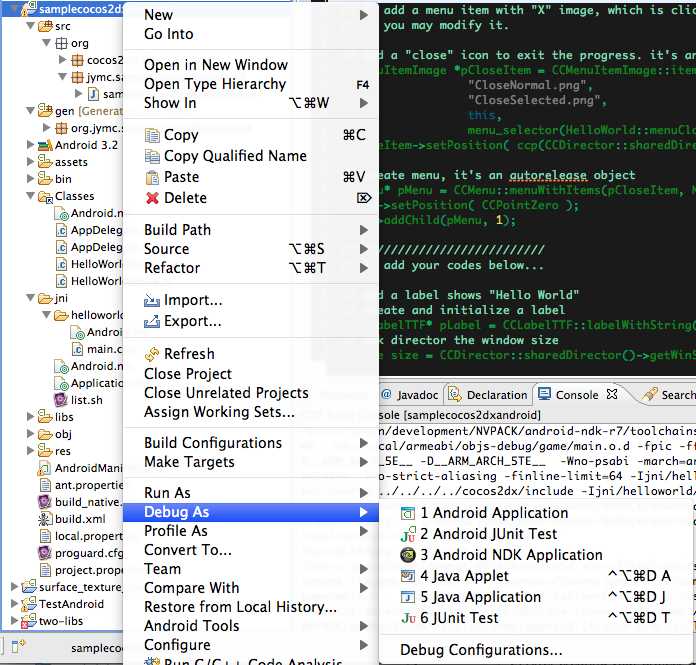Click the src source folder icon

45,26
